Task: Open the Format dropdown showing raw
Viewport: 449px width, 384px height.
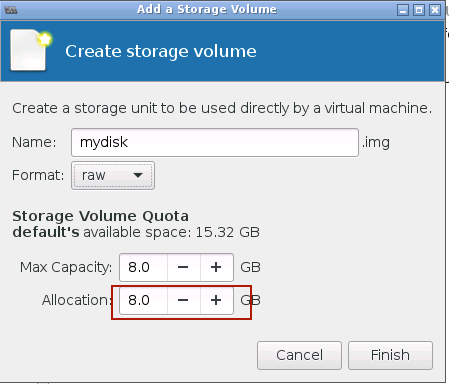Action: [x=113, y=176]
